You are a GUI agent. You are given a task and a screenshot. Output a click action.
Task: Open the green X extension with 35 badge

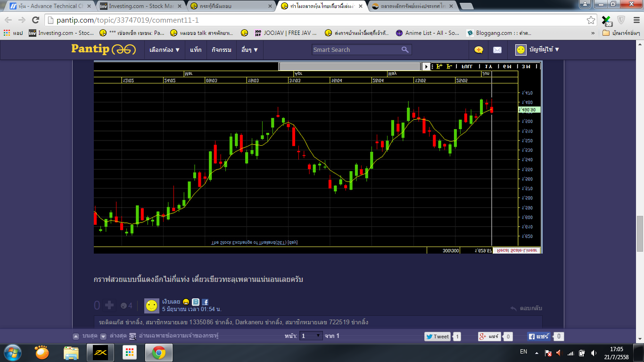[x=607, y=21]
